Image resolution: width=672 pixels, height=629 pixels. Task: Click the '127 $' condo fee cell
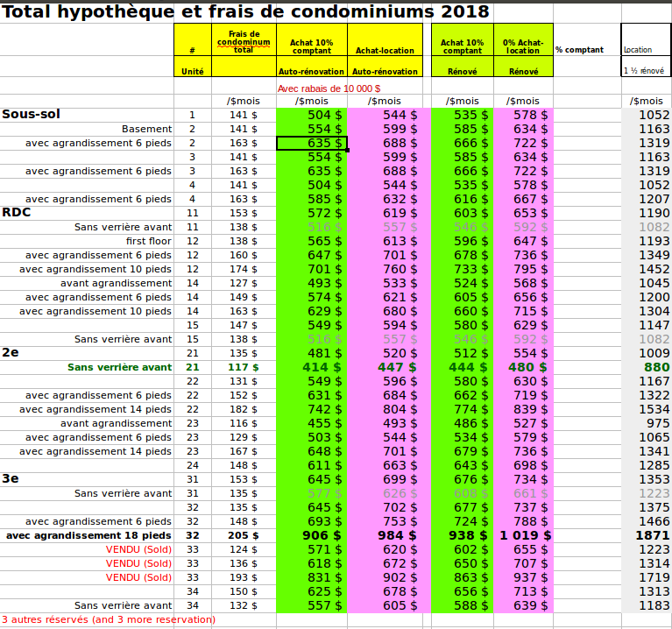(244, 283)
